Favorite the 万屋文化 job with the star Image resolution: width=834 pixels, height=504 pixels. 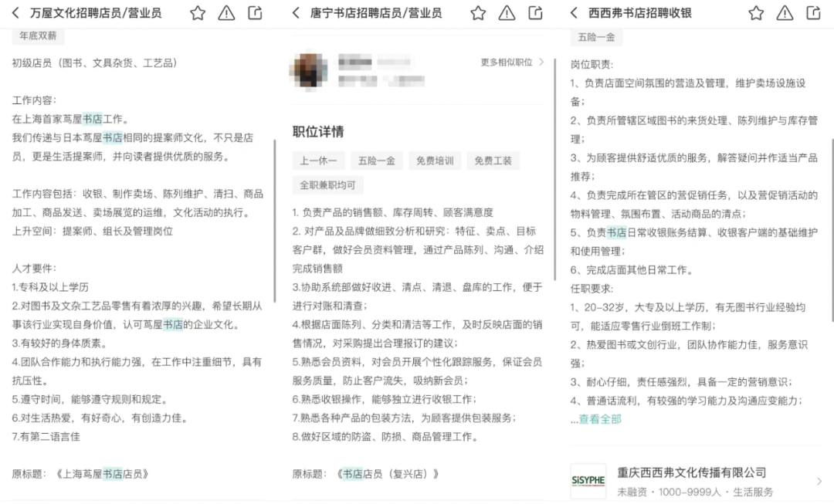pos(198,13)
